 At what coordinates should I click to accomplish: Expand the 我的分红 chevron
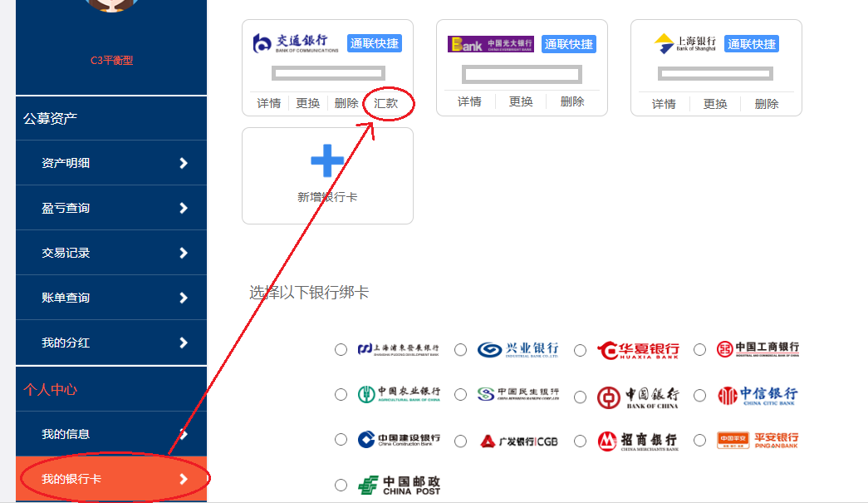pyautogui.click(x=184, y=343)
